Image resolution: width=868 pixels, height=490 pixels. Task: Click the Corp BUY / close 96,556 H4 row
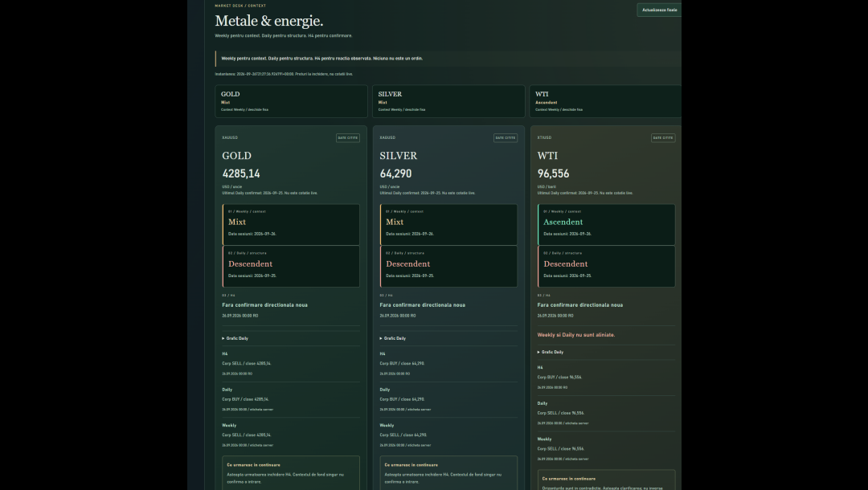[559, 378]
